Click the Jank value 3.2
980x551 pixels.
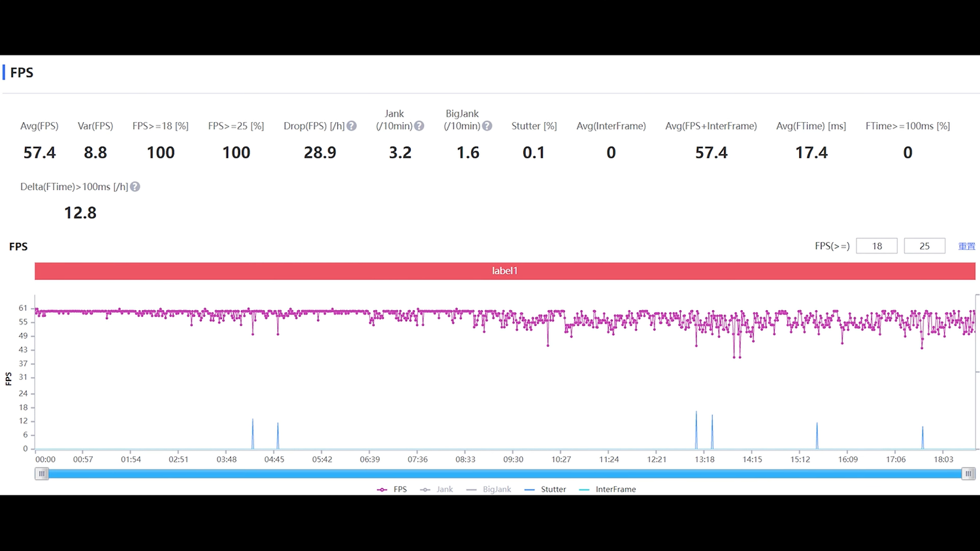400,153
